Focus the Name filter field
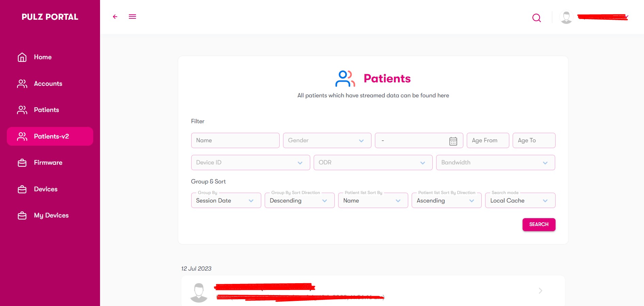This screenshot has width=644, height=306. pyautogui.click(x=235, y=141)
